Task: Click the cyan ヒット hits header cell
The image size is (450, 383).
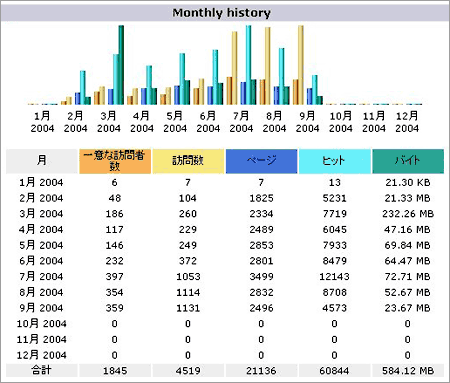Action: click(335, 161)
